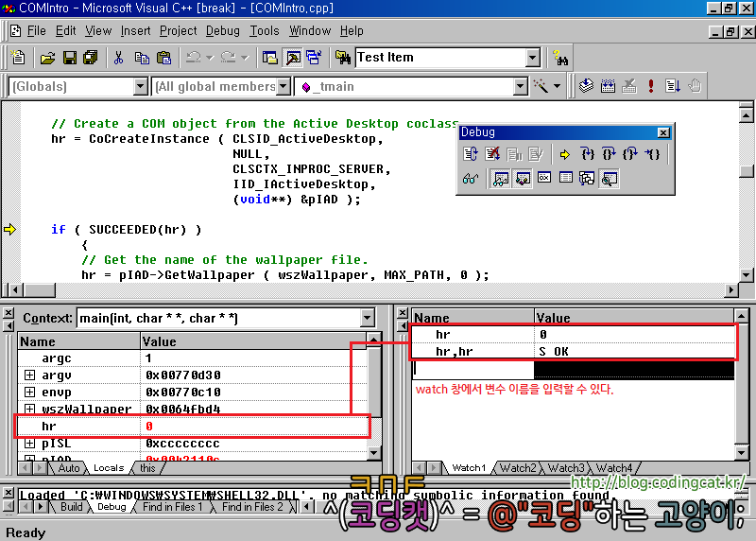The height and width of the screenshot is (541, 756).
Task: Open the _tmain members dropdown
Action: pos(520,87)
